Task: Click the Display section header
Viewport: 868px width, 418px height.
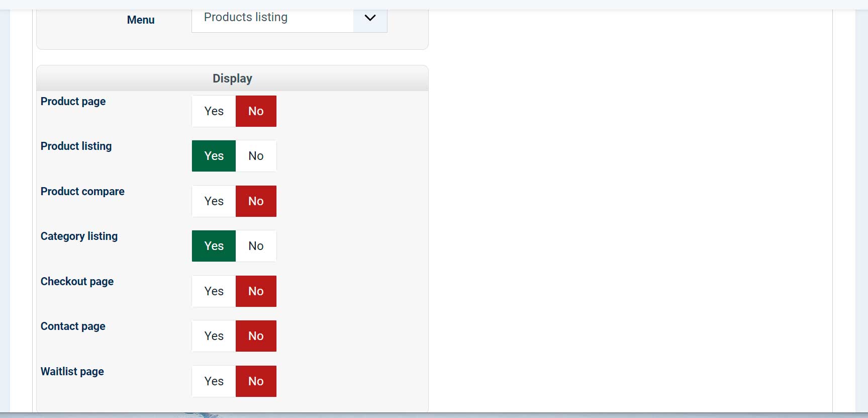Action: (232, 78)
